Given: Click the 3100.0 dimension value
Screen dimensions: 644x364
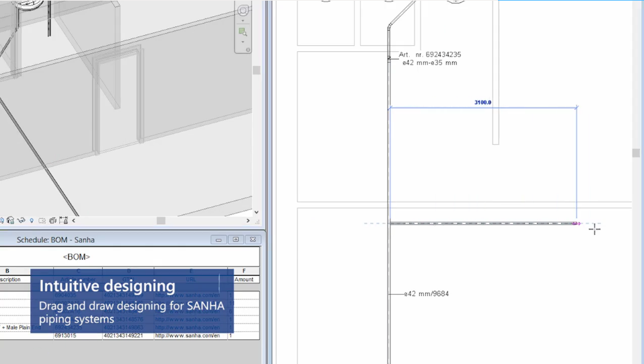Looking at the screenshot, I should pos(482,102).
